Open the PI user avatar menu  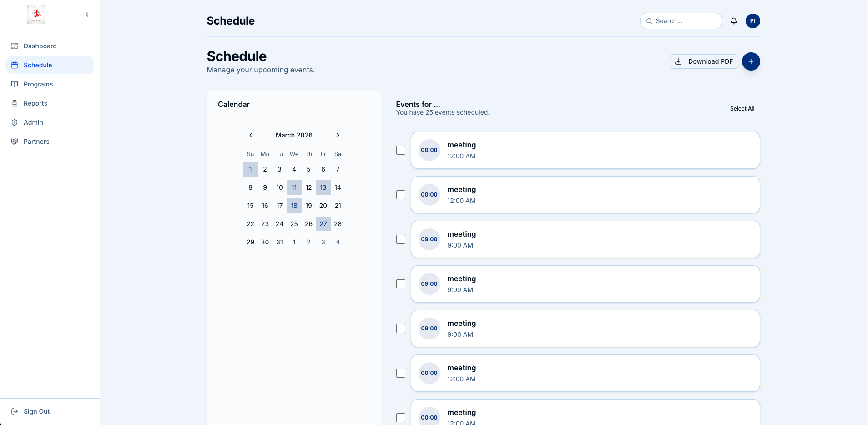[x=752, y=21]
